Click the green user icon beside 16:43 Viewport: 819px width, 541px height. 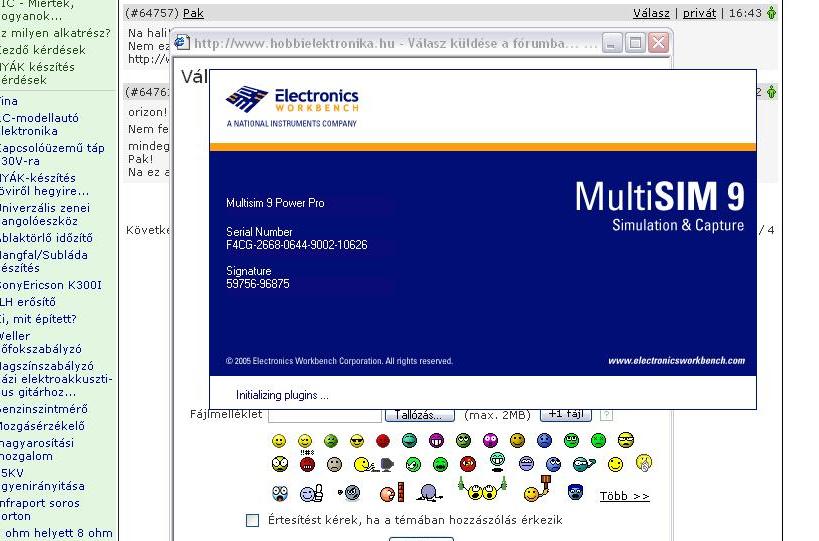coord(771,13)
